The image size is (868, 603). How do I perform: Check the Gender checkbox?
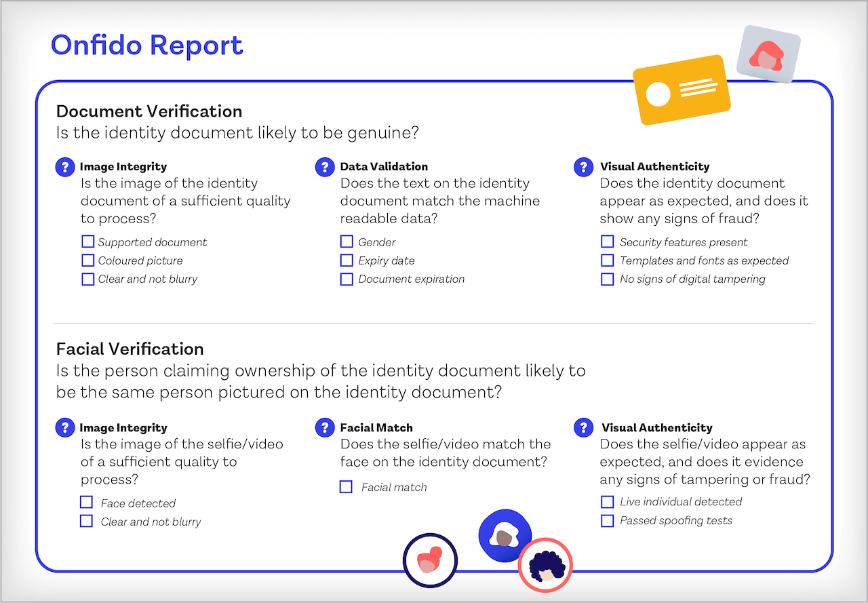[x=347, y=241]
